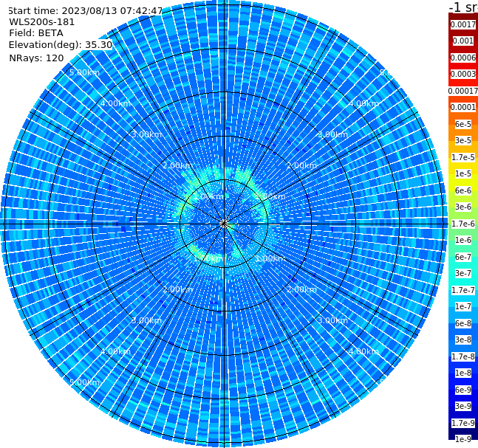Viewport: 478px width, 448px height.
Task: Click the 3e-5 colorbar tick label
Action: coord(463,140)
